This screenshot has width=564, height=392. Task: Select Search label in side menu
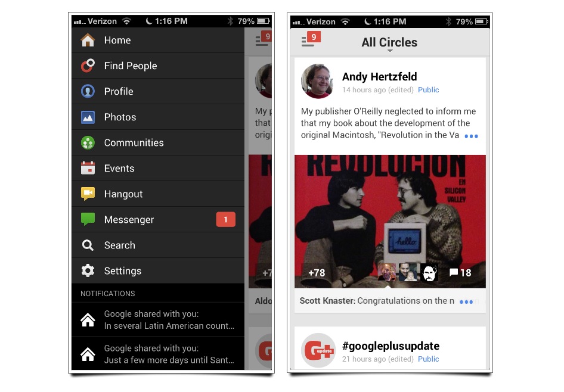[120, 245]
